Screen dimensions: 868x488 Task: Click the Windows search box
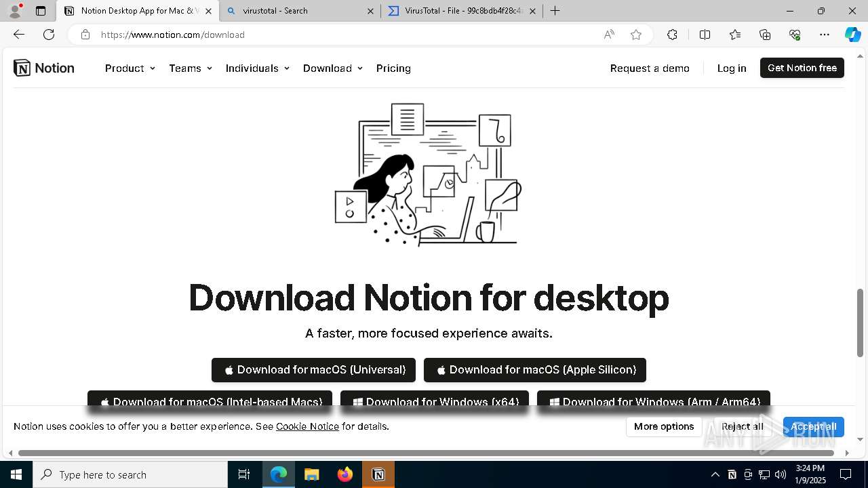pos(130,474)
